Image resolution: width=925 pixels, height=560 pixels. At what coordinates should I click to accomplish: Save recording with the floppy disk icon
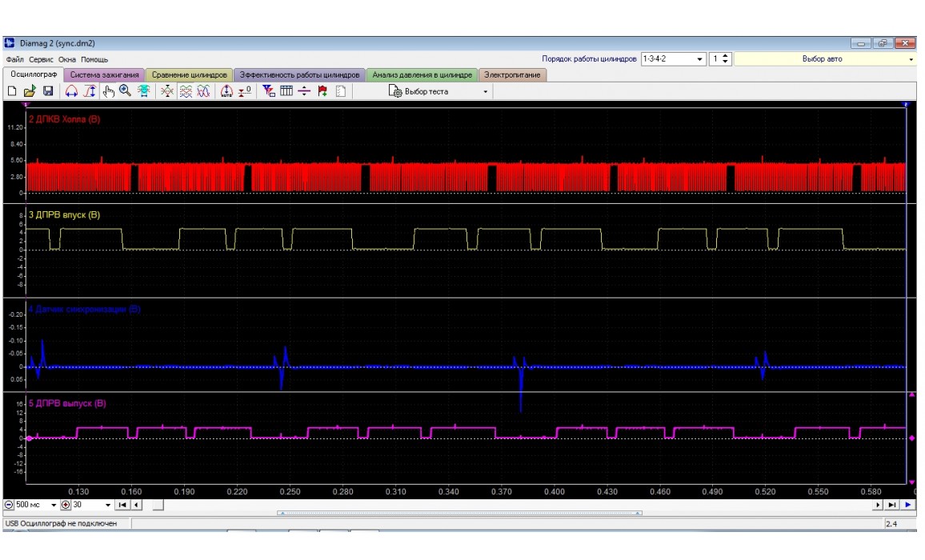click(x=47, y=92)
